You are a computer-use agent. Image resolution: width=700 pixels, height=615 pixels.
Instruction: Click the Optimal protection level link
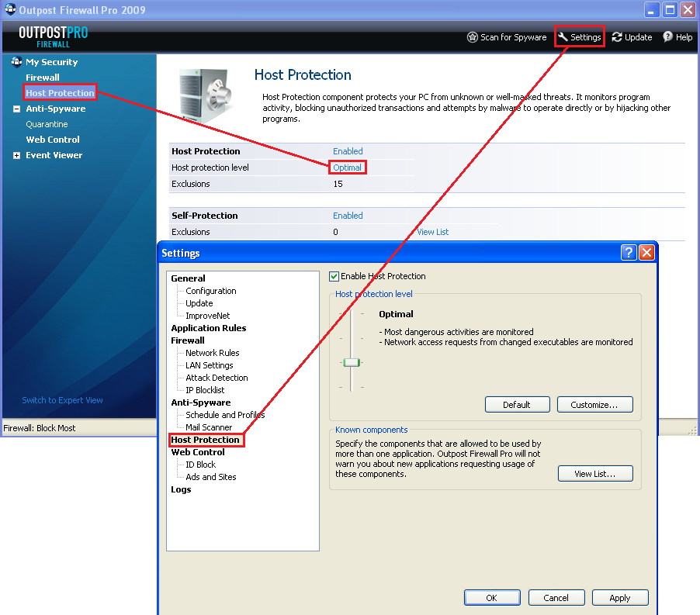pos(348,168)
